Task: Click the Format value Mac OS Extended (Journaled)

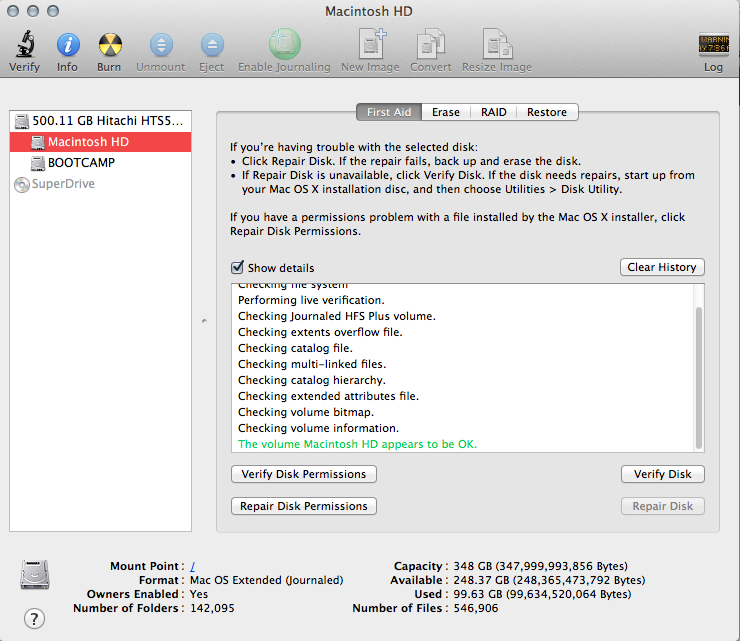Action: (266, 580)
